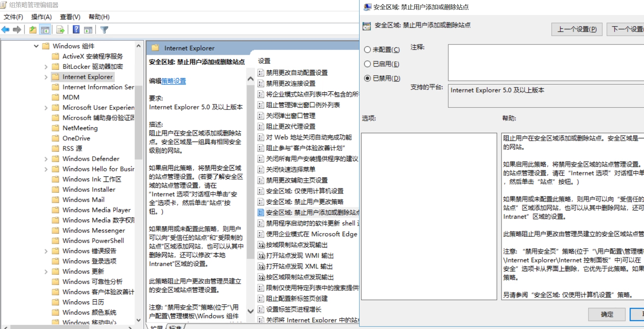Select the Windows Mail tree item
644x329 pixels.
84,200
